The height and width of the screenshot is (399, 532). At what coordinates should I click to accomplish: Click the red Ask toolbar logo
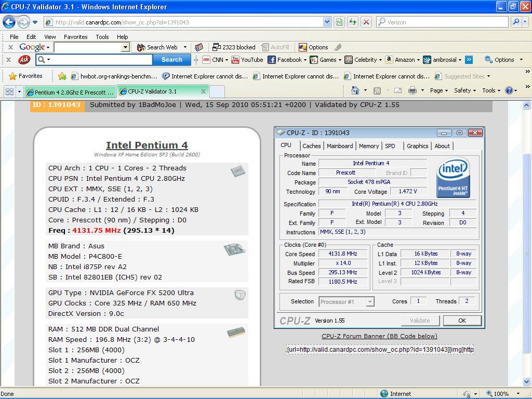[24, 60]
